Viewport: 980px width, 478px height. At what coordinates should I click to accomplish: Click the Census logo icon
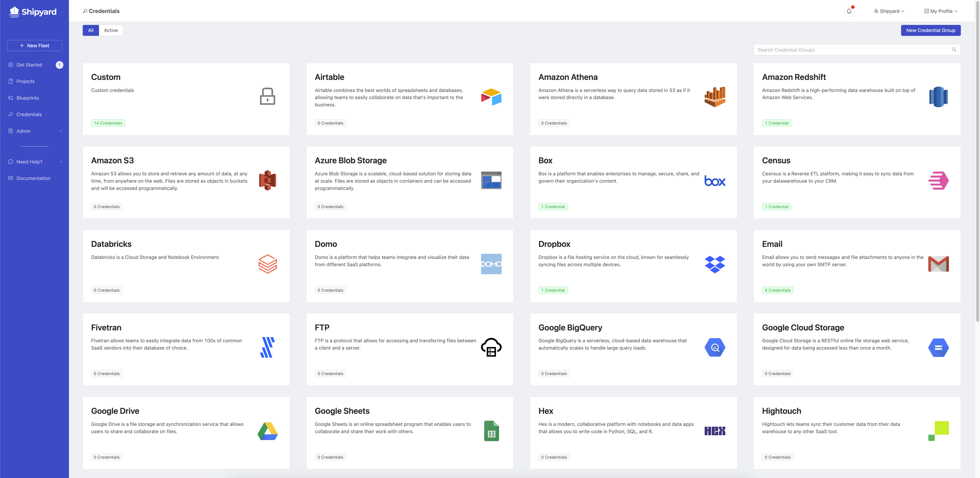(x=938, y=180)
